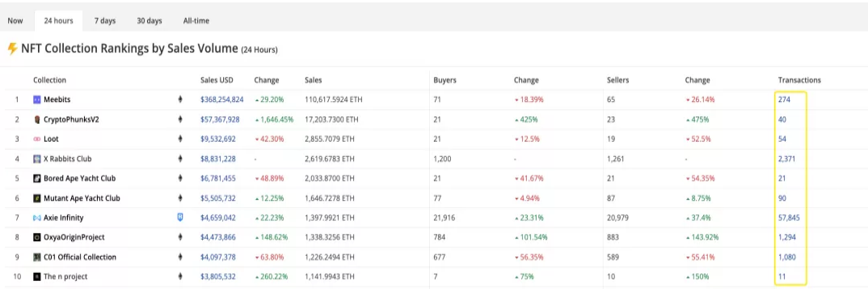Open the 7 days tab
Screen dimensions: 868x293
[x=104, y=21]
